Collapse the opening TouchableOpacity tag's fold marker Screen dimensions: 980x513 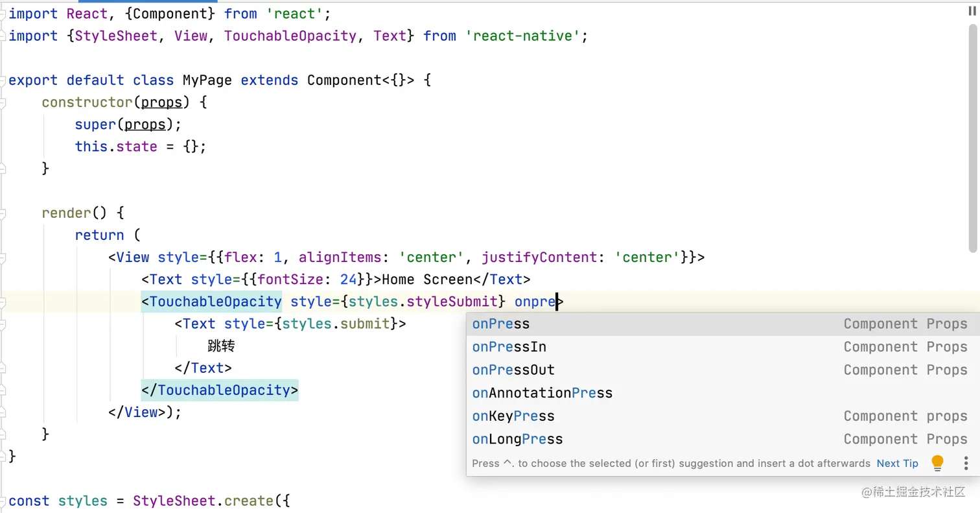(x=3, y=302)
